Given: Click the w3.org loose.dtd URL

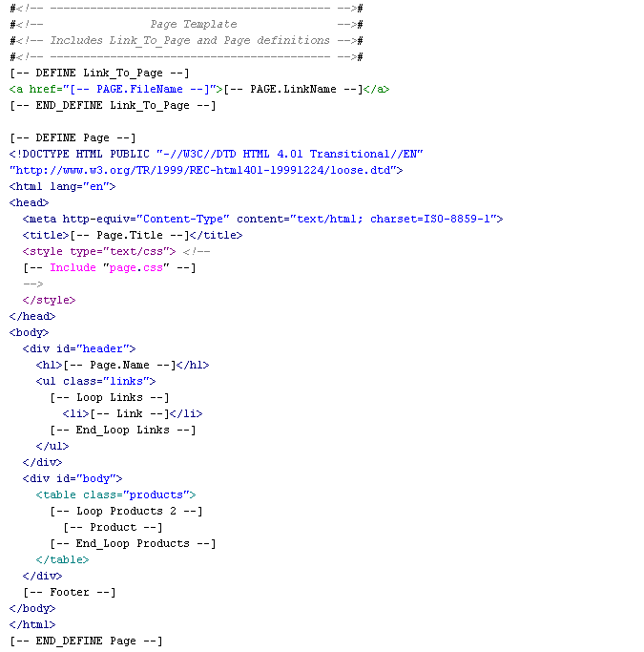Looking at the screenshot, I should coord(206,170).
